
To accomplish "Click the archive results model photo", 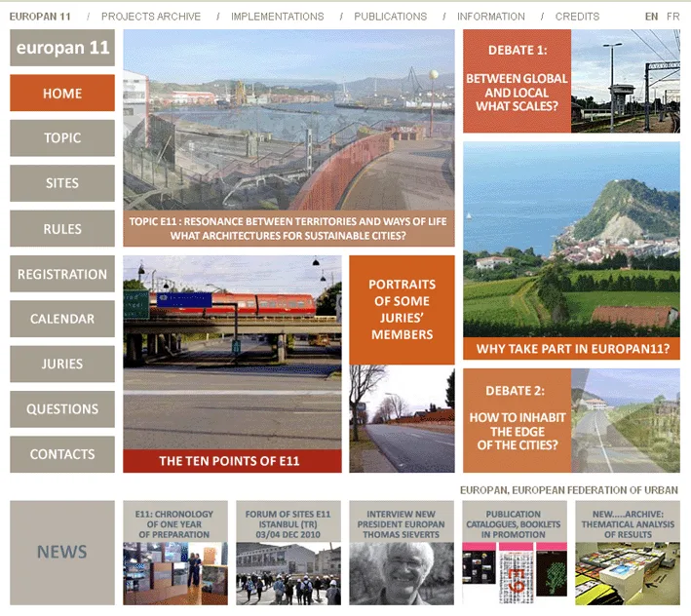I will (628, 574).
